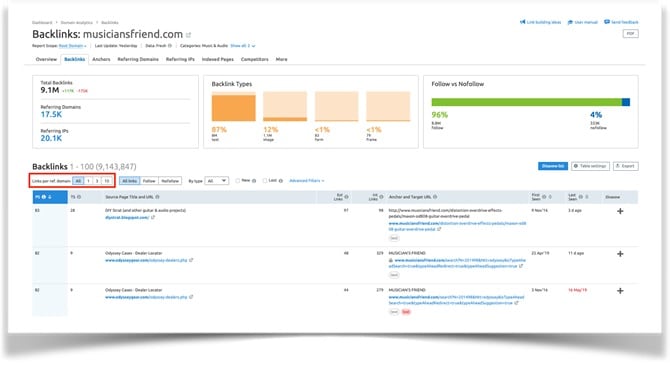Viewport: 670px width, 365px height.
Task: Open Table settings
Action: 591,166
